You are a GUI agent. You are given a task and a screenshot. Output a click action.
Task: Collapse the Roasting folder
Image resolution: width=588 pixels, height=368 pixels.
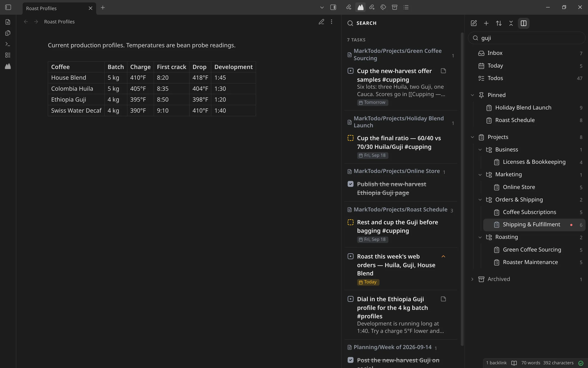coord(480,237)
